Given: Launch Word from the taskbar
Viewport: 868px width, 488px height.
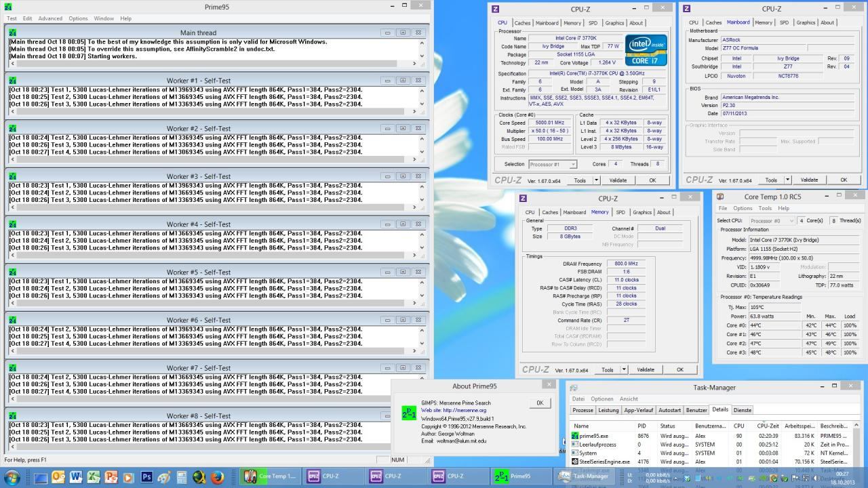Looking at the screenshot, I should (76, 477).
